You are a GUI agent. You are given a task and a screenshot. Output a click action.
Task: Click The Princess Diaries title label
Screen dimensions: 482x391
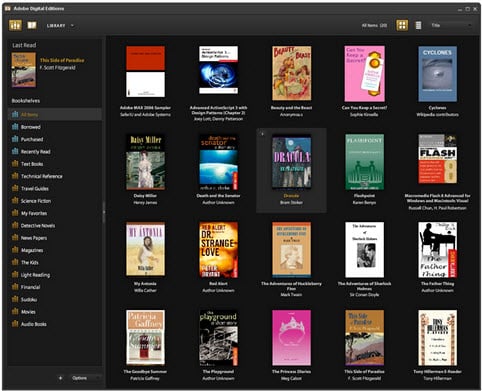click(x=291, y=372)
